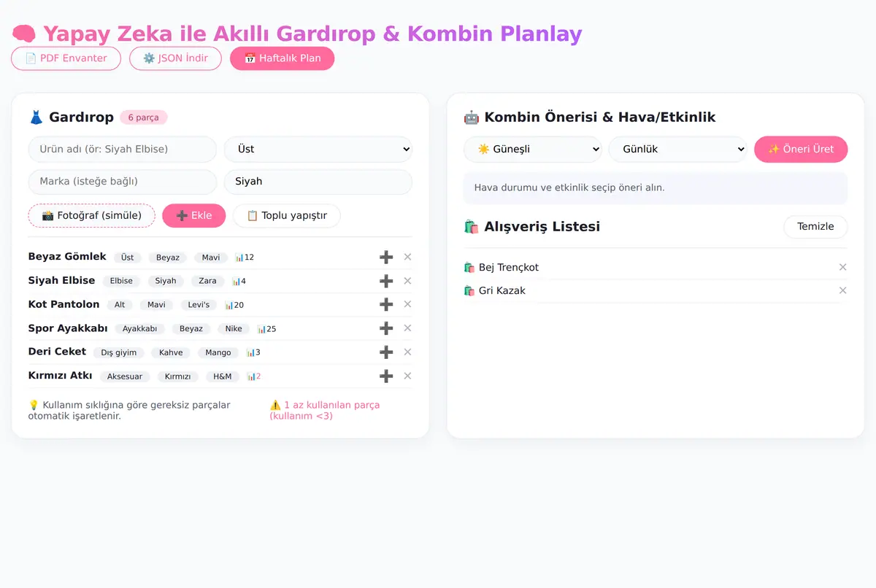Delete the Siyah Elbise row
The width and height of the screenshot is (876, 588).
point(407,281)
